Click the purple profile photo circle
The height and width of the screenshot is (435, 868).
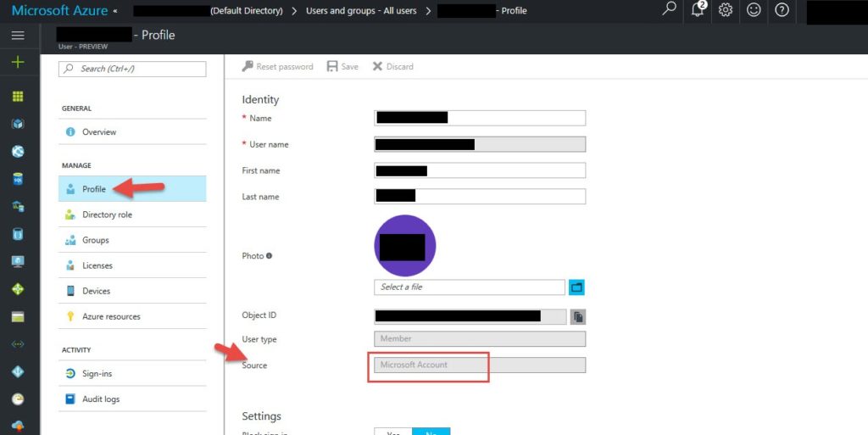pyautogui.click(x=404, y=246)
